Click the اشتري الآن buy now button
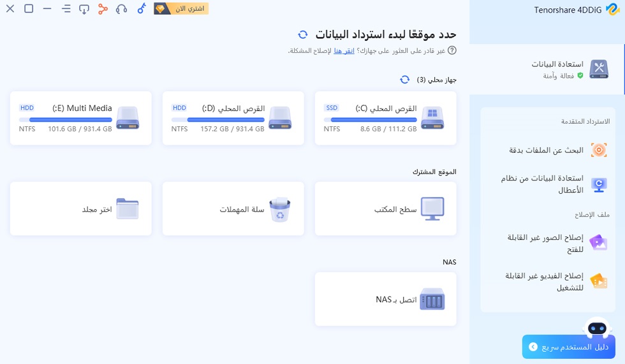The width and height of the screenshot is (625, 364). pyautogui.click(x=181, y=8)
